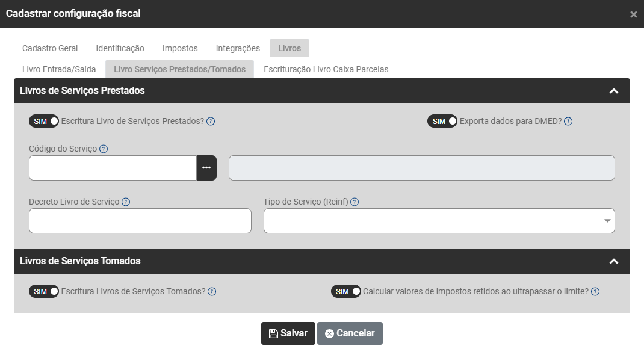Disable Exporta dados para DMED switch
The height and width of the screenshot is (349, 644).
click(x=442, y=121)
